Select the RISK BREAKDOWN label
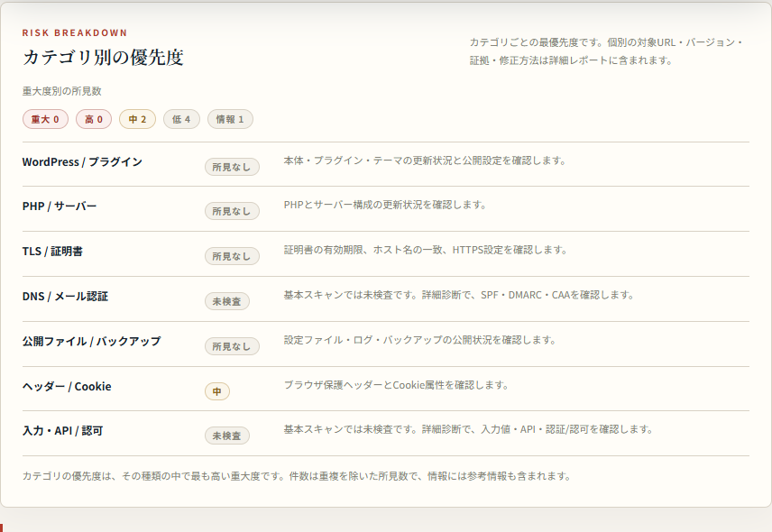The width and height of the screenshot is (772, 532). 75,33
